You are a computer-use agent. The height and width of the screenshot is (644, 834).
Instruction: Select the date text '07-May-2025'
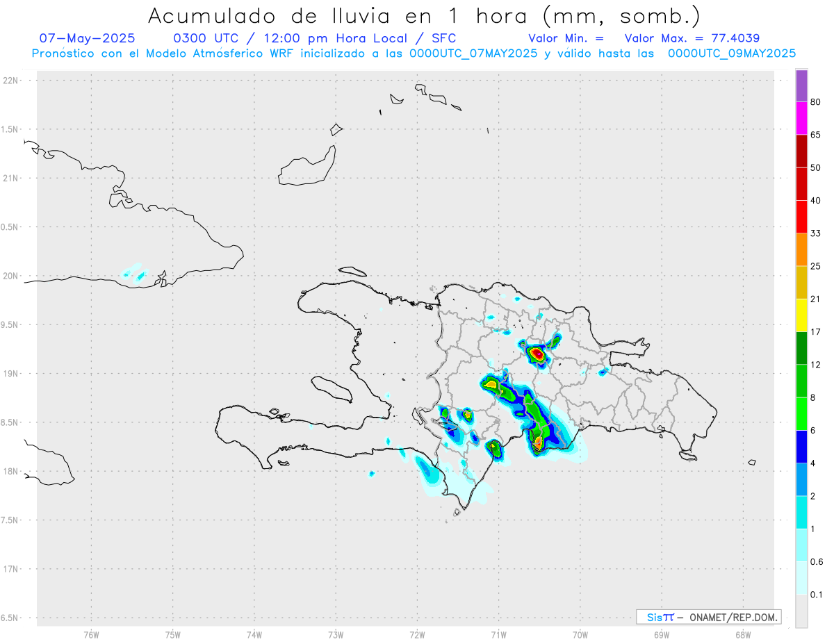point(87,38)
